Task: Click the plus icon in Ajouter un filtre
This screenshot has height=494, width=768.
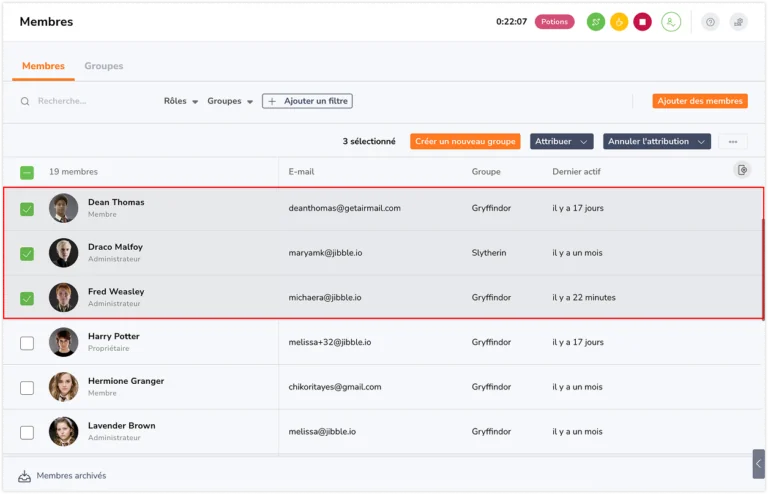Action: pyautogui.click(x=272, y=101)
